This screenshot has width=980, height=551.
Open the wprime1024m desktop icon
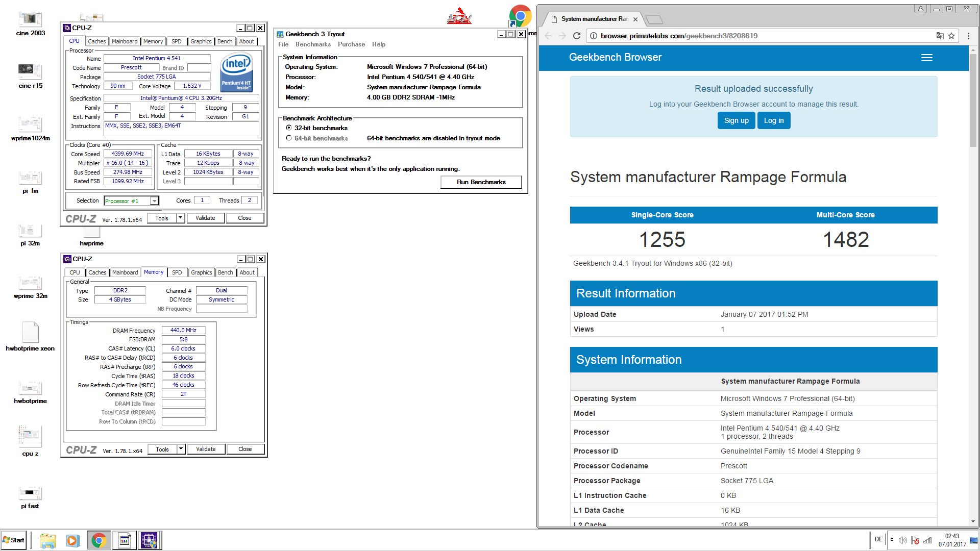tap(30, 129)
